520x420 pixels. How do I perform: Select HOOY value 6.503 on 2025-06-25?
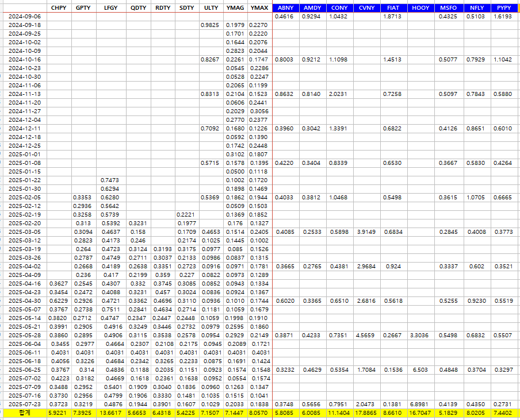click(420, 369)
